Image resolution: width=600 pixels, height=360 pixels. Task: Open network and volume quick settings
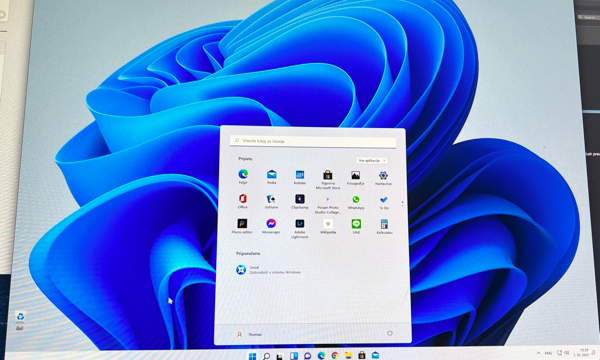point(563,353)
